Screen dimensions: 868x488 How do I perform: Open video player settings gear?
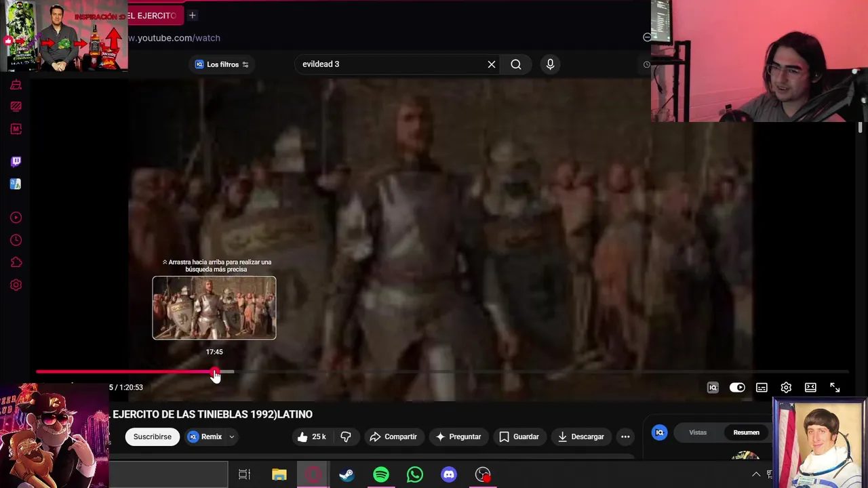[786, 388]
